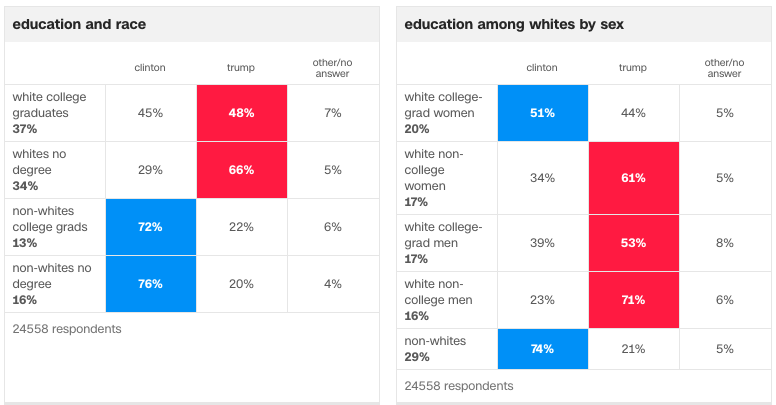This screenshot has height=405, width=776.
Task: Click the "non-whites no degree" row label
Action: tap(52, 276)
